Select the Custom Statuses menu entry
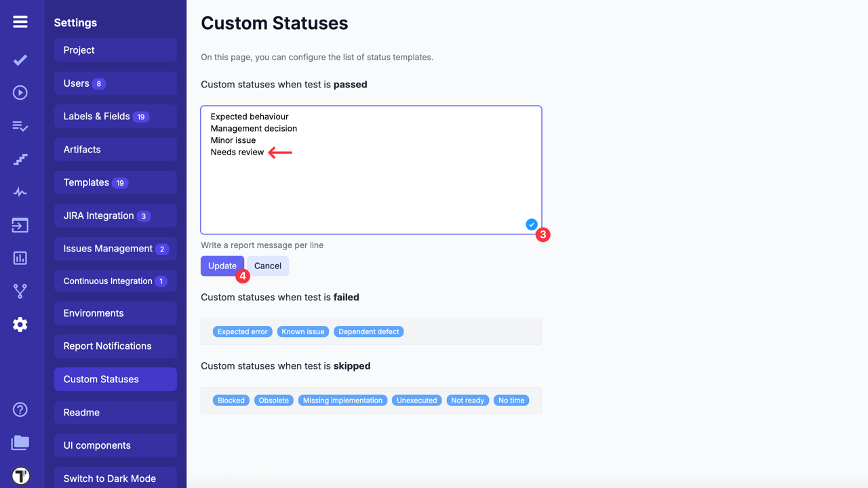 click(x=100, y=379)
